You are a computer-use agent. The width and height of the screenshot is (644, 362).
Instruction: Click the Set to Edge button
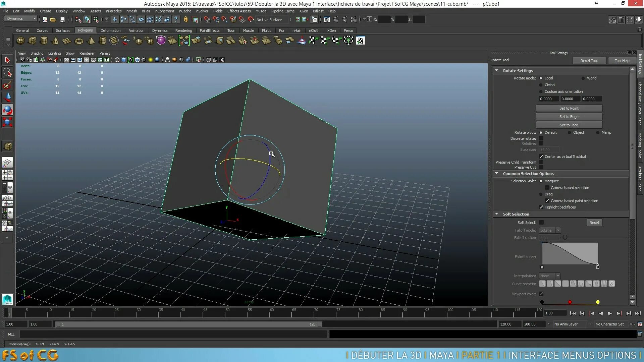pyautogui.click(x=569, y=117)
